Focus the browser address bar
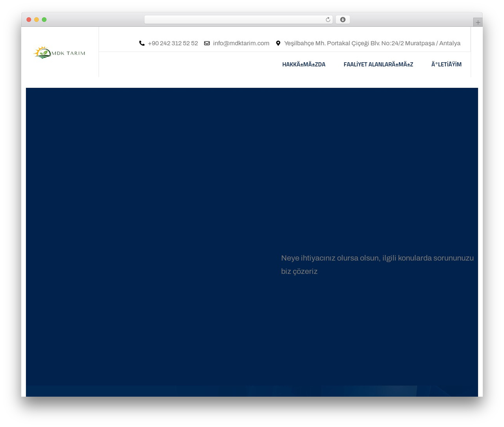Viewport: 504px width, 427px height. point(238,20)
